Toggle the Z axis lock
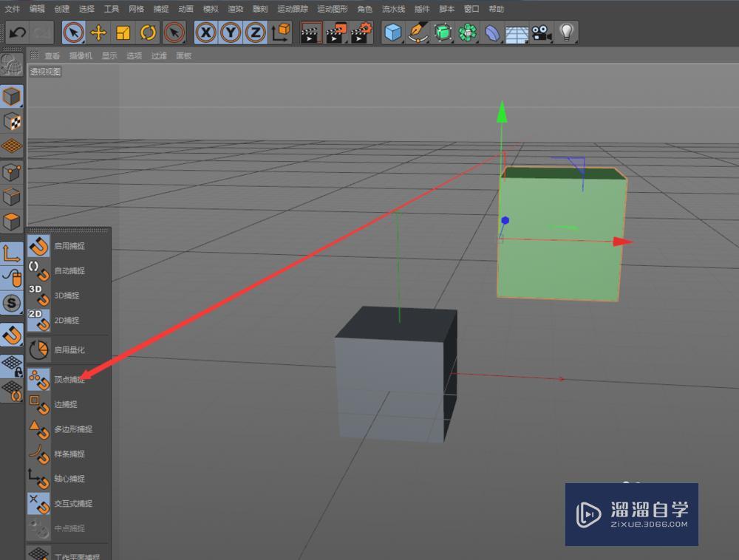Viewport: 739px width, 560px height. 255,33
